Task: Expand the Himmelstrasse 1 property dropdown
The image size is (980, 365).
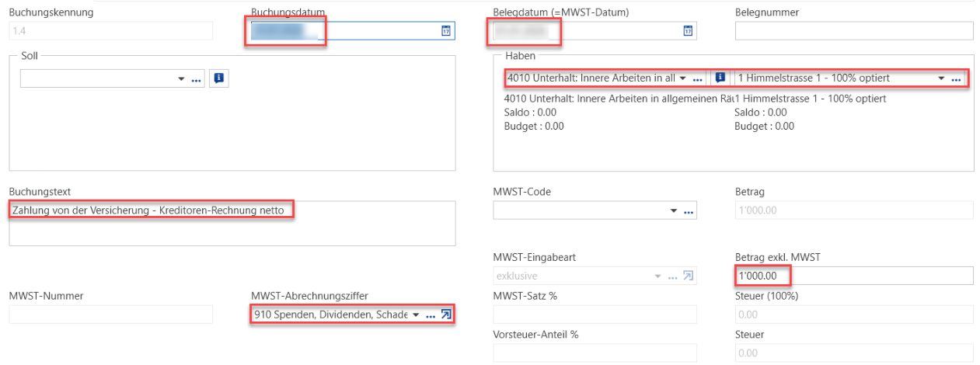Action: pos(942,79)
